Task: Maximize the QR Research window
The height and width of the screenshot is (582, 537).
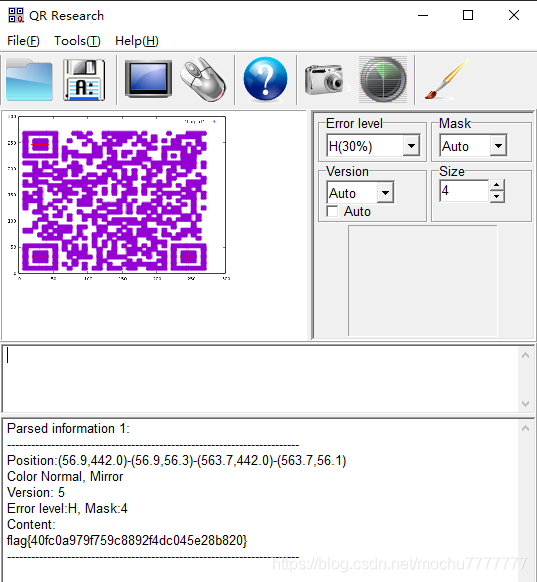Action: pos(468,15)
